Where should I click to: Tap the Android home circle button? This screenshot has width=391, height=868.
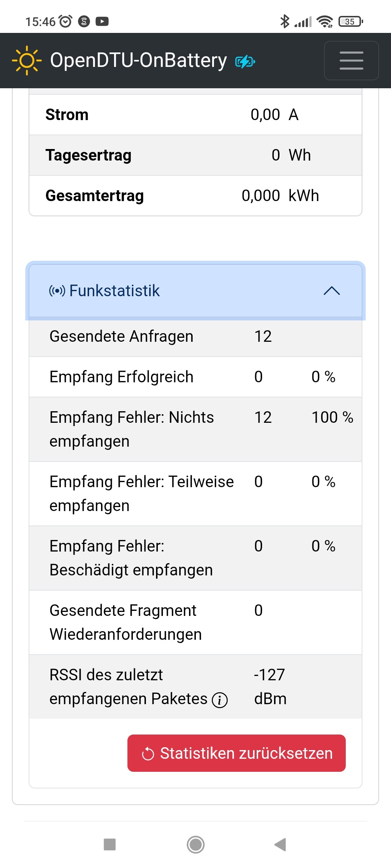pos(195,845)
